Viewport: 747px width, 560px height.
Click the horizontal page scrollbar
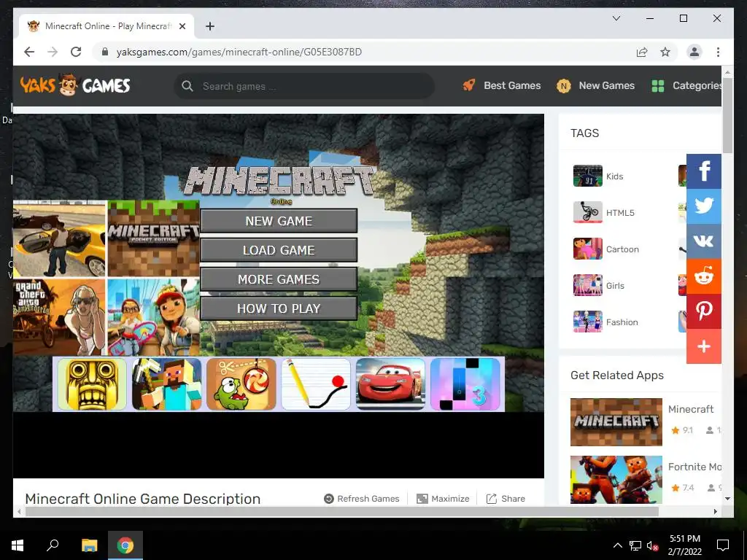[341, 511]
